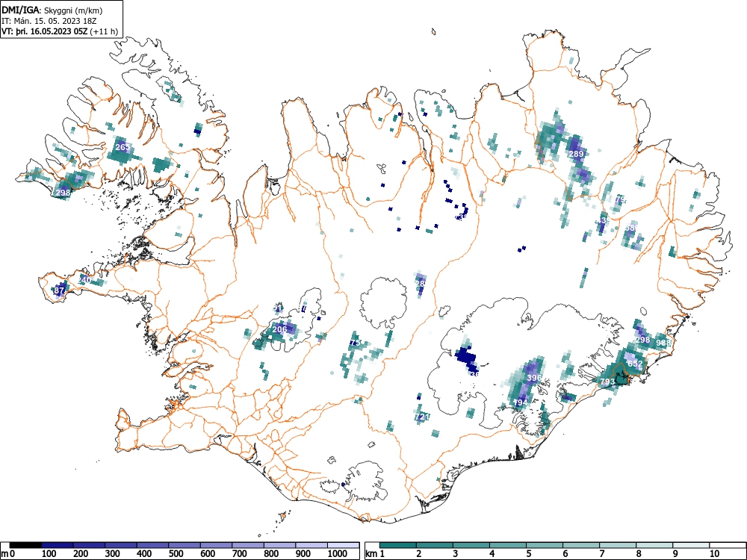
Task: Click the 'km 1' legend start label
Action: coord(375,554)
